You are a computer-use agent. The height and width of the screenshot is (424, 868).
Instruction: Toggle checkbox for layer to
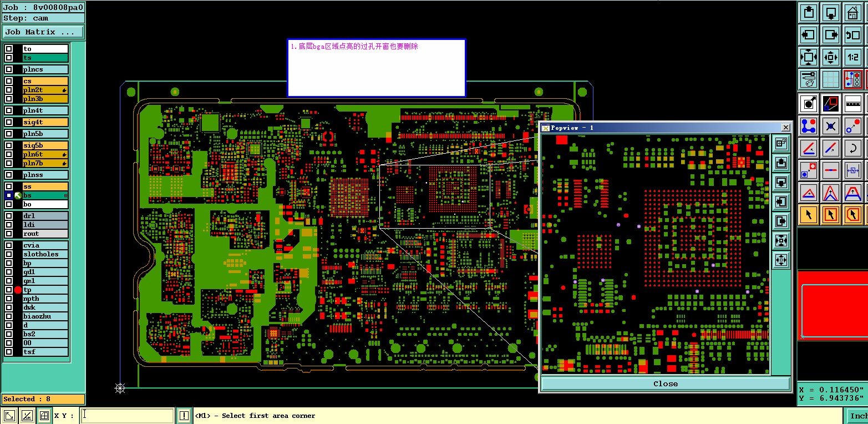[x=9, y=49]
